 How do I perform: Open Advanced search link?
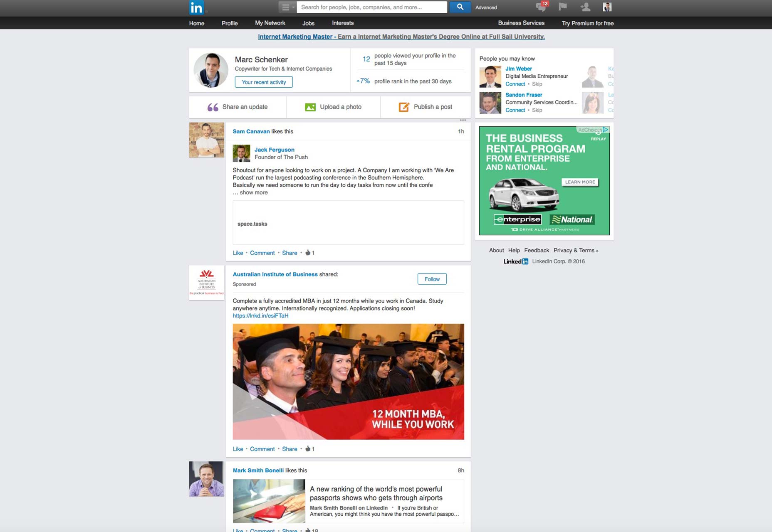coord(486,7)
